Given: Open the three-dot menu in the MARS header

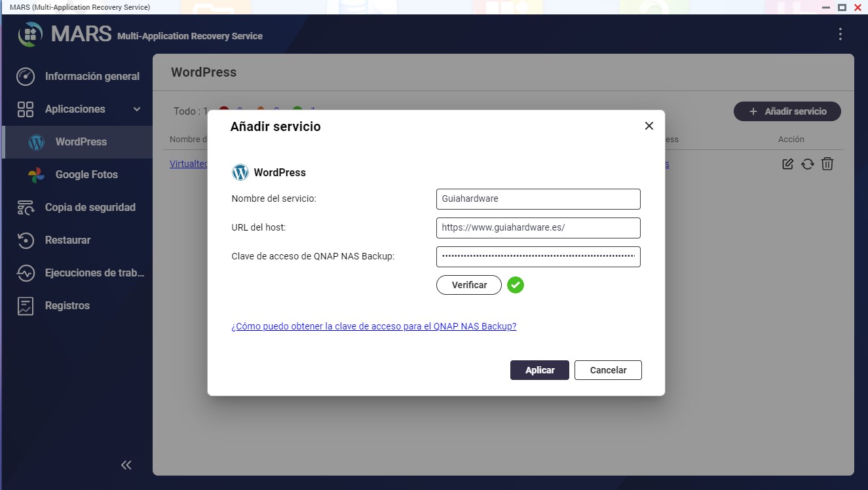Looking at the screenshot, I should click(840, 35).
